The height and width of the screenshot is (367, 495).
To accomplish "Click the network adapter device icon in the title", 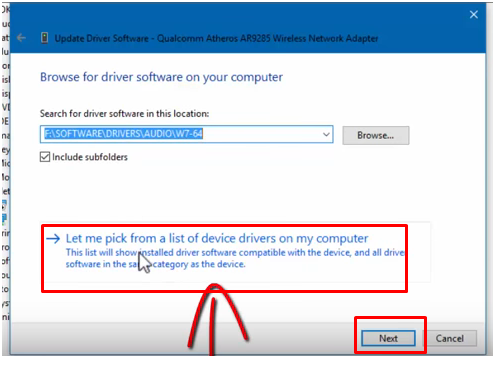I will (44, 38).
